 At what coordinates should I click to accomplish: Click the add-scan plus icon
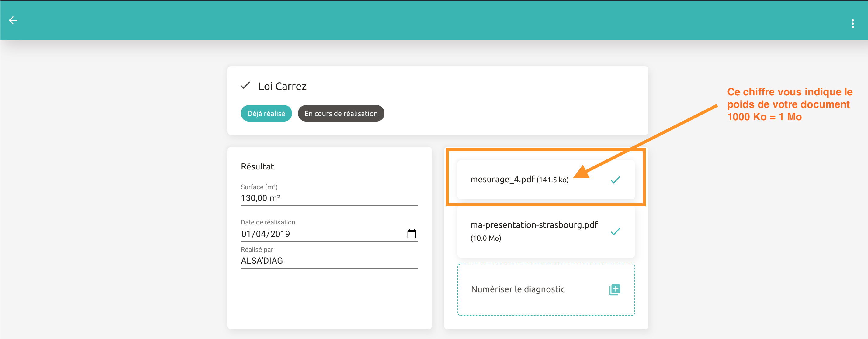coord(615,289)
